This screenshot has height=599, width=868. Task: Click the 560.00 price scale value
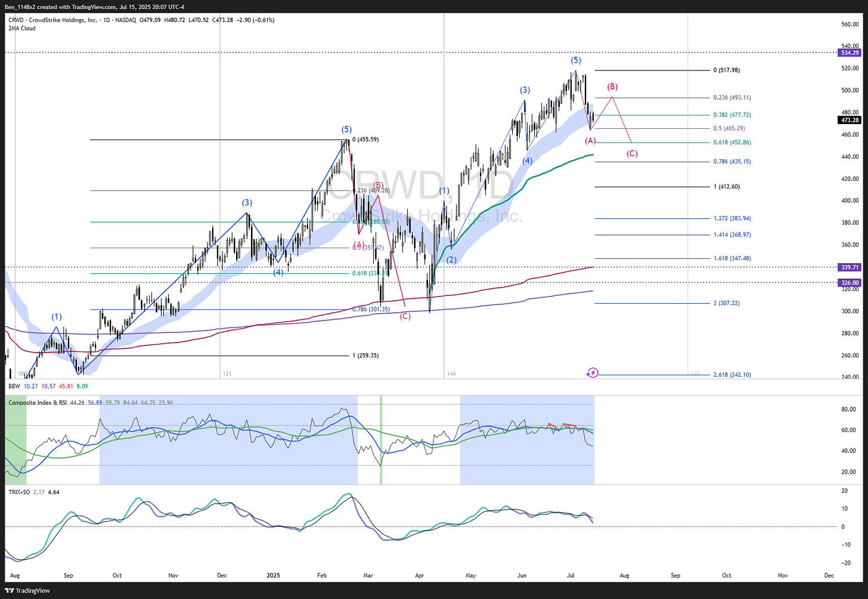pyautogui.click(x=850, y=24)
